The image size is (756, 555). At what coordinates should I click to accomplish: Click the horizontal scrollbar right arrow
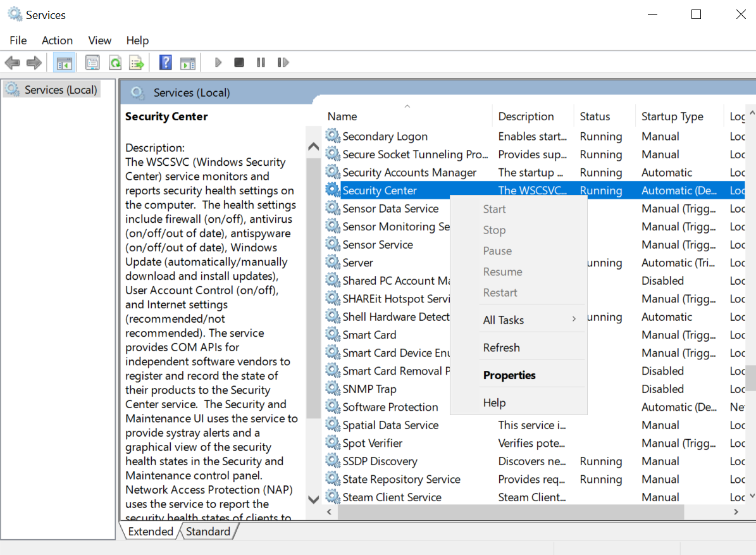736,511
